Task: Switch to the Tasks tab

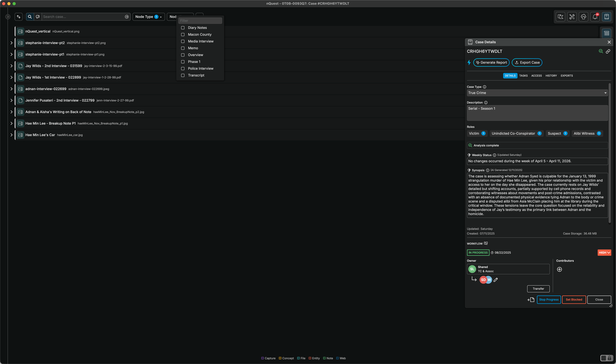Action: click(x=523, y=75)
